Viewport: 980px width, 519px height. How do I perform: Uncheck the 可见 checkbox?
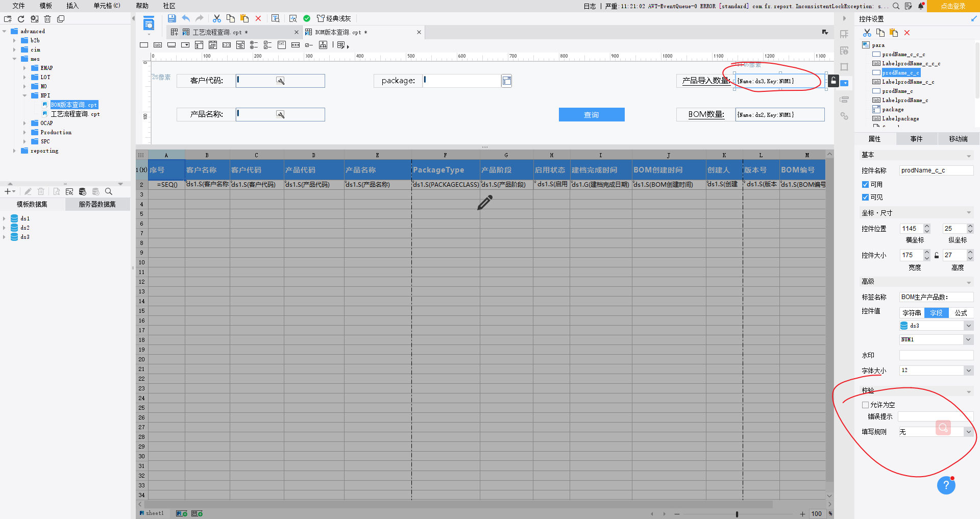[x=865, y=197]
